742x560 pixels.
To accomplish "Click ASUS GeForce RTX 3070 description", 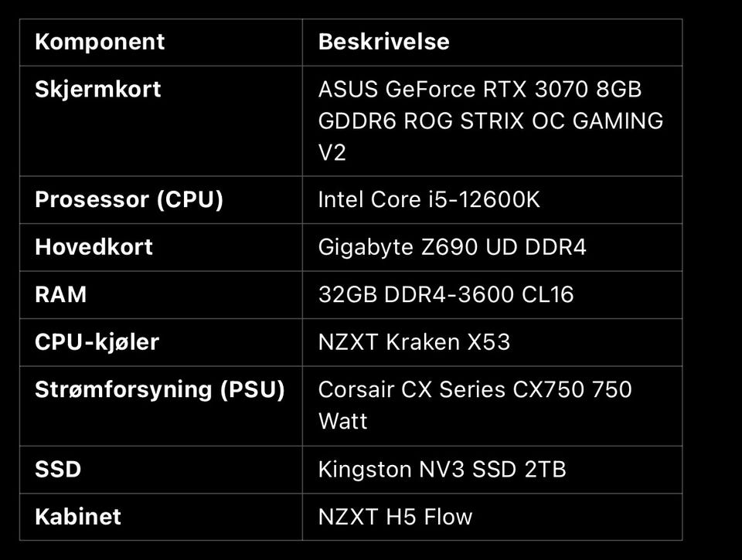I will tap(479, 90).
